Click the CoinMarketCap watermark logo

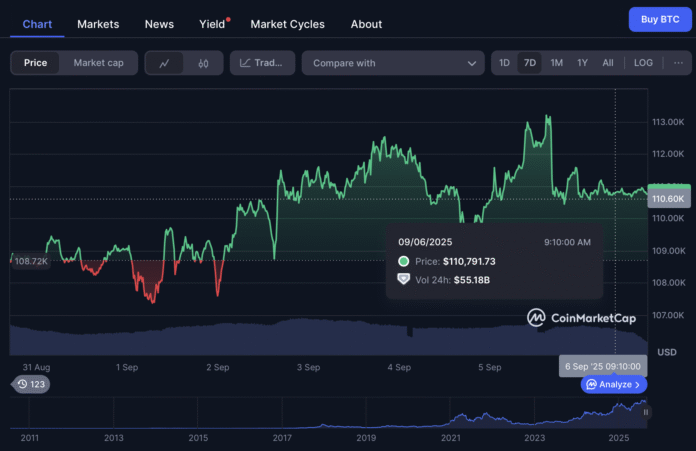(x=581, y=318)
